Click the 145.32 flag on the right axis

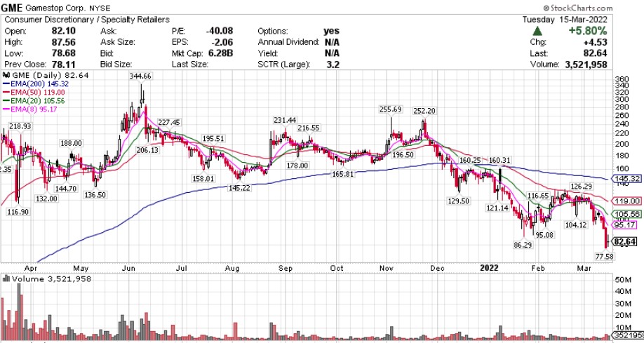pos(626,179)
